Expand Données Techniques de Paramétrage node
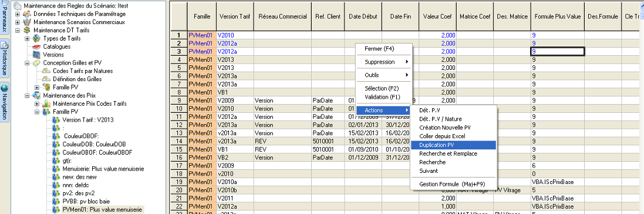Screen dimensions: 644x214 click(x=17, y=14)
